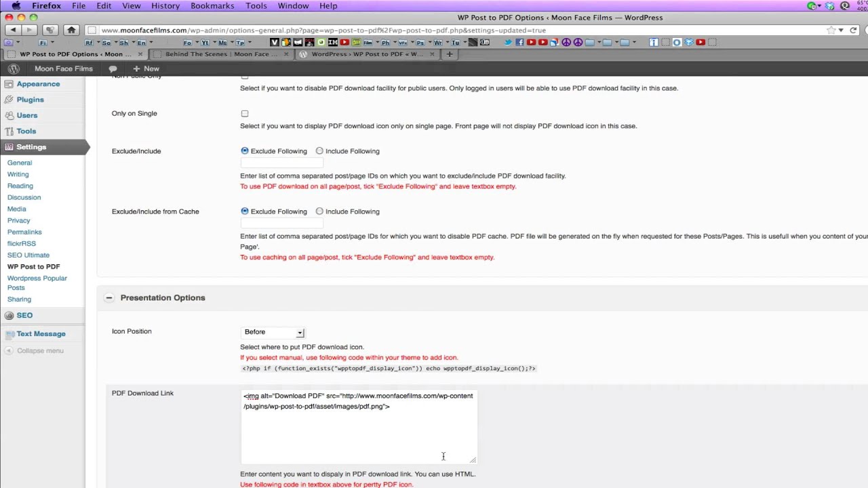
Task: Open SEO Ultimate settings page
Action: point(28,255)
